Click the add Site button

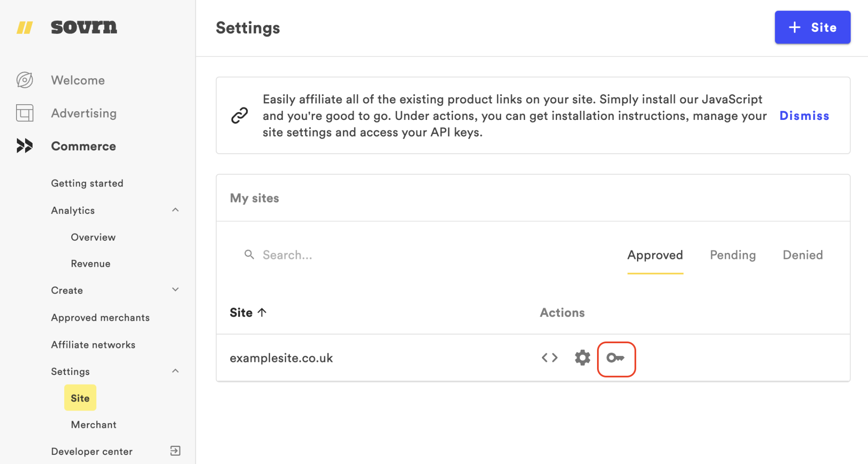point(812,27)
